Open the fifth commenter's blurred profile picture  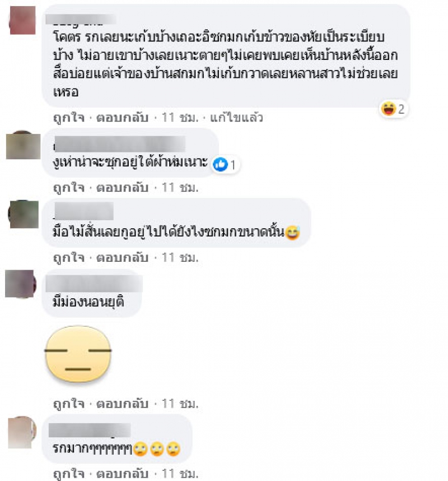point(22,432)
